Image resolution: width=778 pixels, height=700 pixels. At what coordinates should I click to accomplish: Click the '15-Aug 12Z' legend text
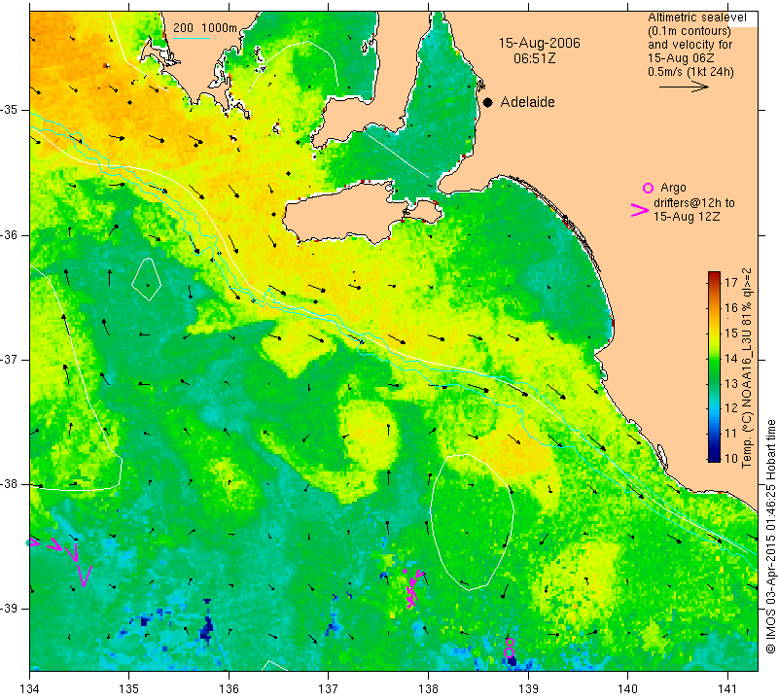687,216
